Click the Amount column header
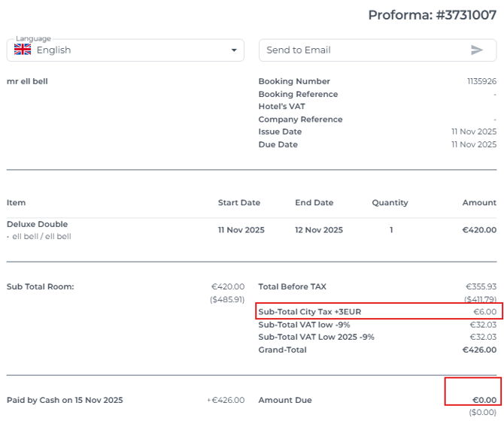504x433 pixels. [x=479, y=203]
